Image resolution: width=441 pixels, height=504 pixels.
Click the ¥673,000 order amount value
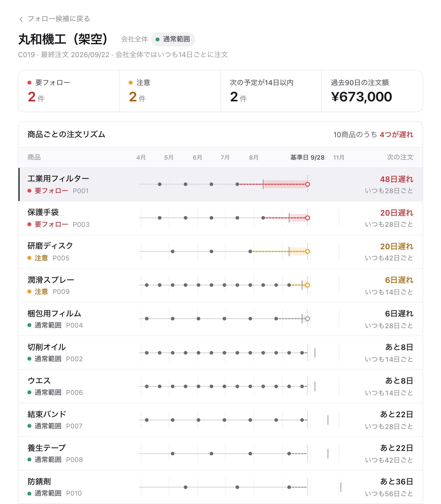(x=362, y=97)
